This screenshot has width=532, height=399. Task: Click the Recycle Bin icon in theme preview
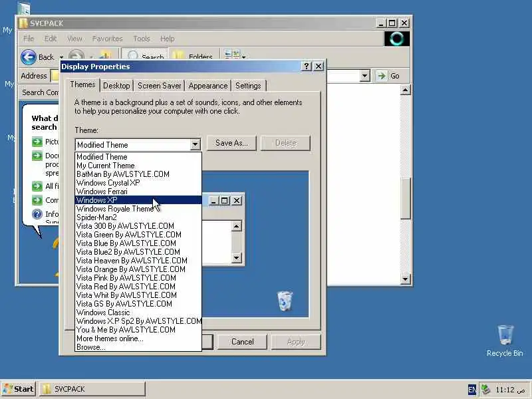285,301
